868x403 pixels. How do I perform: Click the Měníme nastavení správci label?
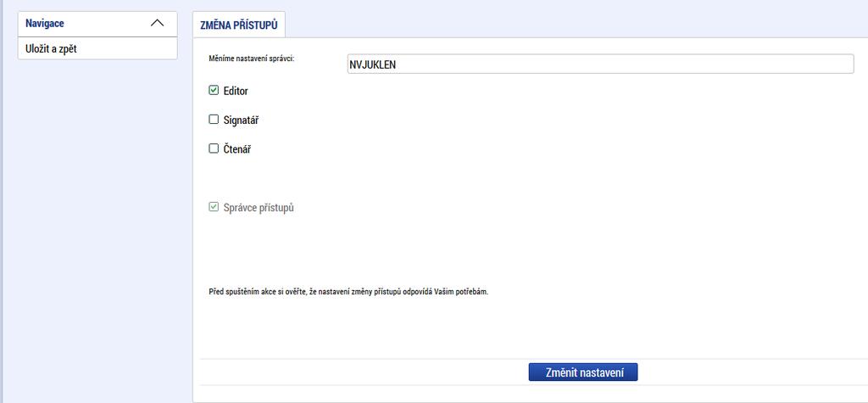pos(251,59)
